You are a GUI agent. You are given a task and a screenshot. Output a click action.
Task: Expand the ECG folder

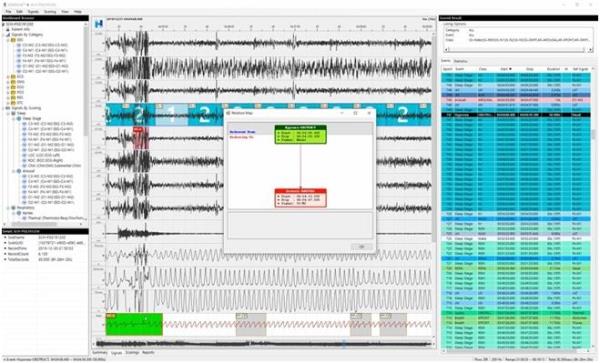[x=8, y=77]
